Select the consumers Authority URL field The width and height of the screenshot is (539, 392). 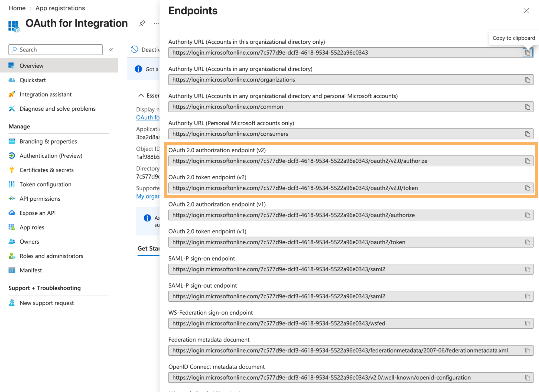(351, 134)
